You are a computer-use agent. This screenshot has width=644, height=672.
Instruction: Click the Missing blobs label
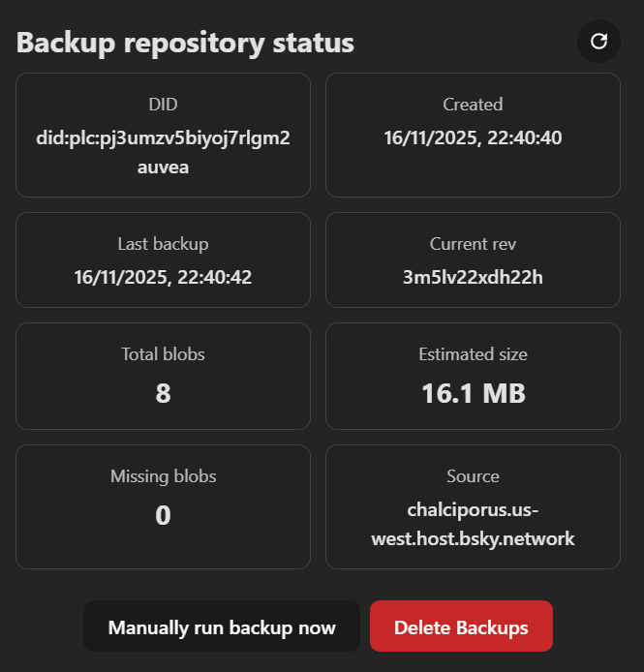(163, 476)
